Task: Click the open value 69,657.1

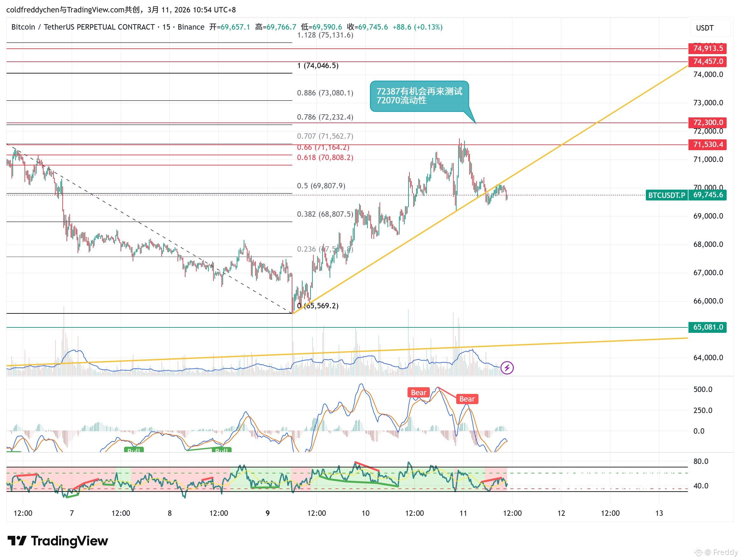Action: 235,27
